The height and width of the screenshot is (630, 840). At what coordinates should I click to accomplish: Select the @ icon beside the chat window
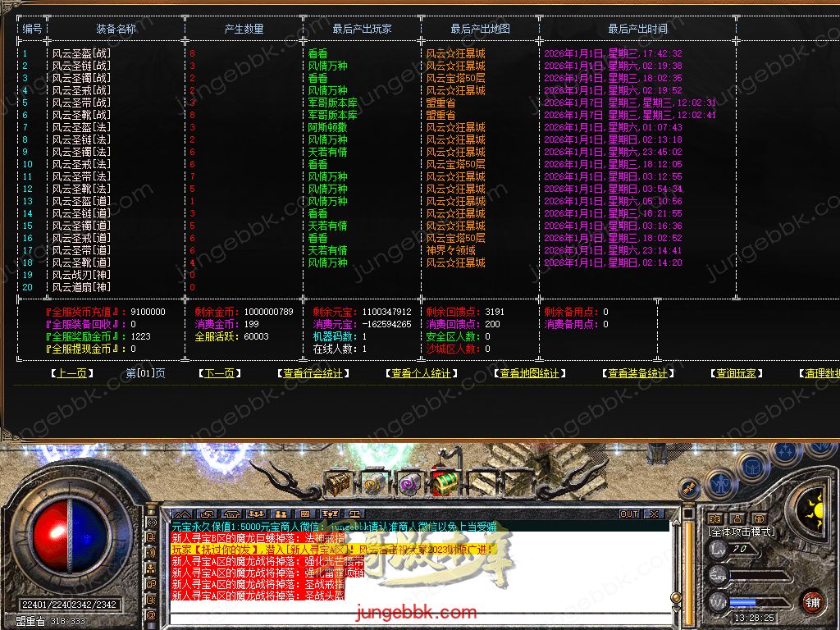(x=150, y=615)
